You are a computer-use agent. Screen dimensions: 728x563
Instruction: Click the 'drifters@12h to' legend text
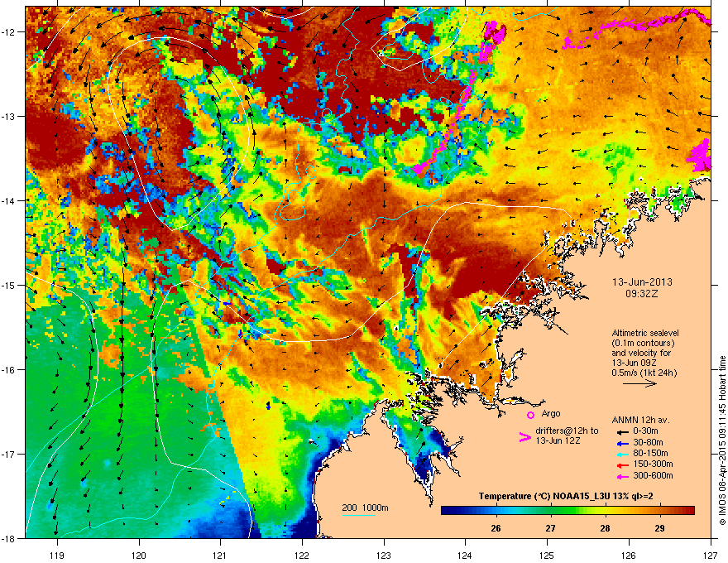click(567, 431)
